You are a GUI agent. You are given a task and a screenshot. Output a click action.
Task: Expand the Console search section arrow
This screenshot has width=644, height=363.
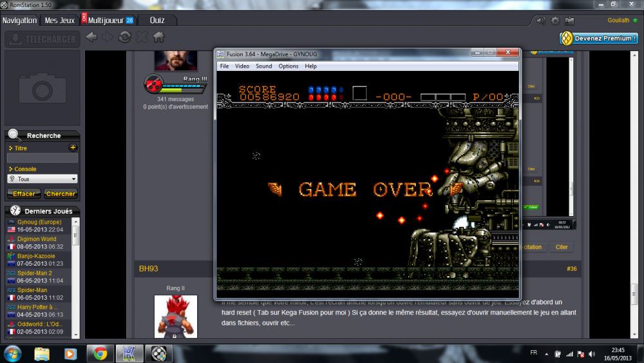[11, 169]
